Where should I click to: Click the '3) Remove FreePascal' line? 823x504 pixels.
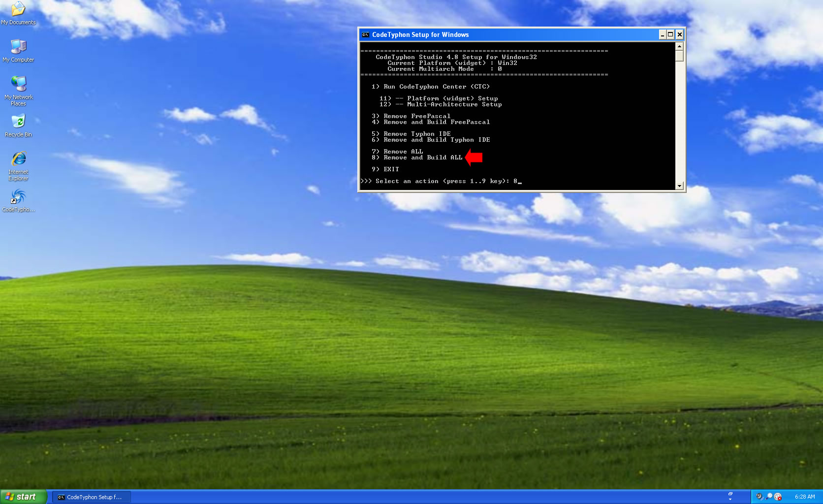(411, 116)
